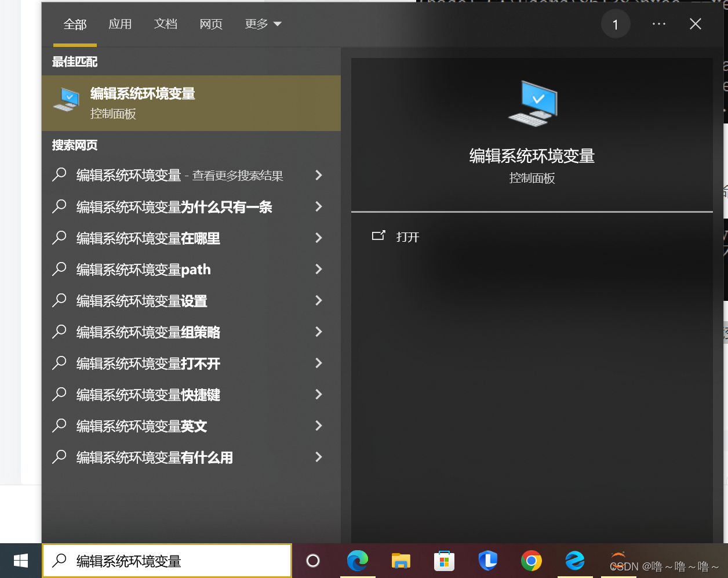Image resolution: width=728 pixels, height=578 pixels.
Task: Click the notification count badge showing 1
Action: pos(616,24)
